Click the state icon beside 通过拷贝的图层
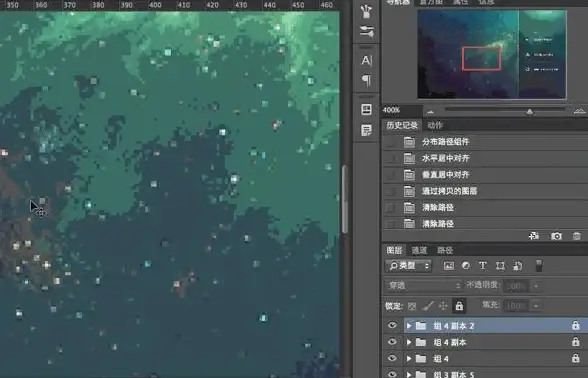Image resolution: width=588 pixels, height=378 pixels. click(x=409, y=191)
